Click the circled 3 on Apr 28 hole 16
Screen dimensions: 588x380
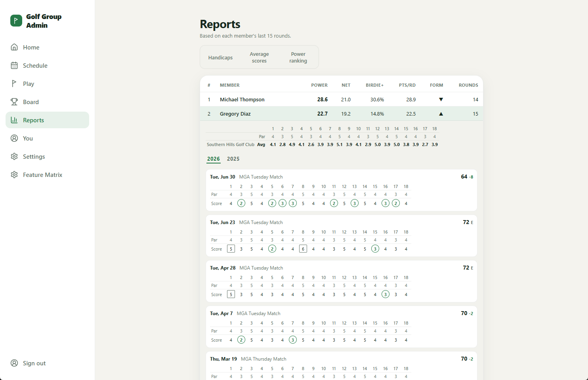386,294
